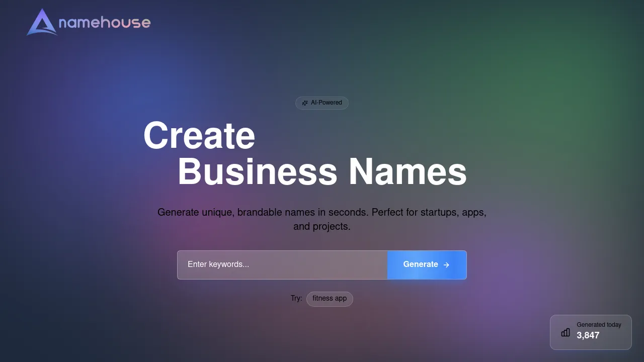Screen dimensions: 644x362
Task: Click the namehouse triangle logo icon
Action: tap(42, 22)
